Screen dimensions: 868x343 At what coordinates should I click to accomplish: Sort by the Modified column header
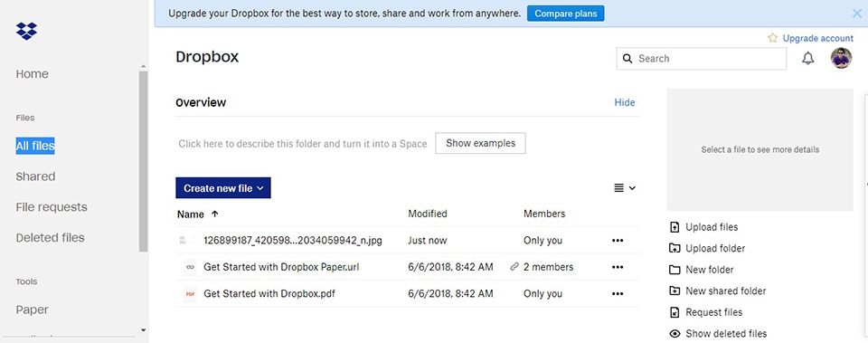tap(428, 214)
